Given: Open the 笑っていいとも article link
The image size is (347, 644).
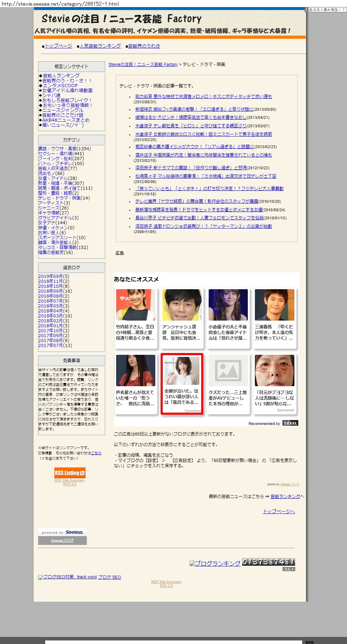Looking at the screenshot, I should point(209,188).
